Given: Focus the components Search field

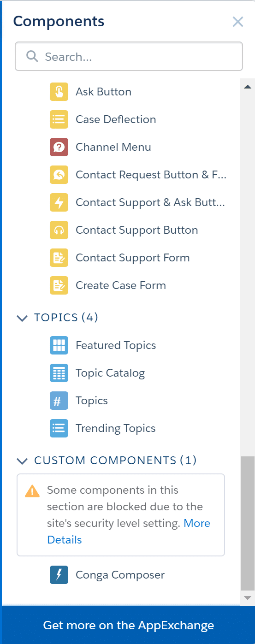Looking at the screenshot, I should coord(129,57).
